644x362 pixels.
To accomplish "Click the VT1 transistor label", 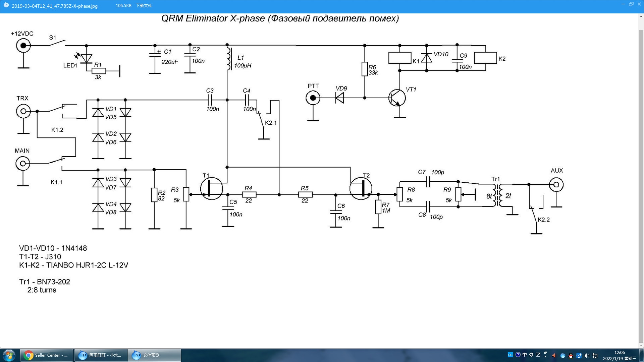I will 411,89.
